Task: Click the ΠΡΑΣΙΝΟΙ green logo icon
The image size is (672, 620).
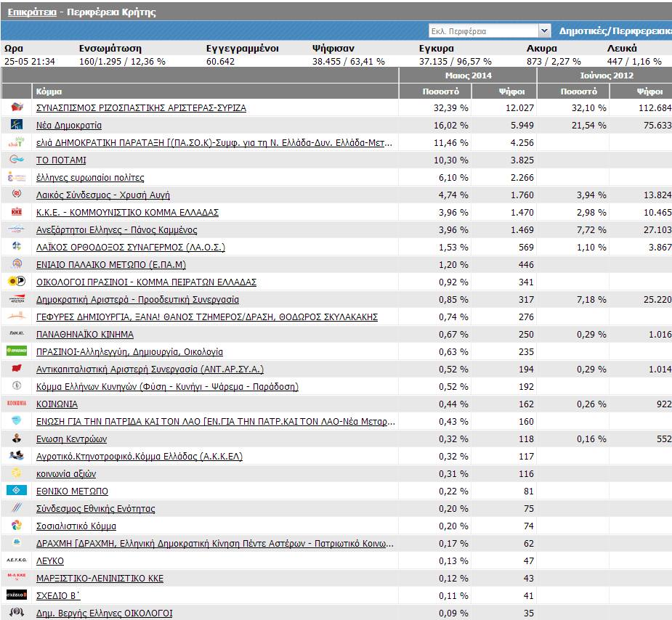Action: tap(17, 351)
